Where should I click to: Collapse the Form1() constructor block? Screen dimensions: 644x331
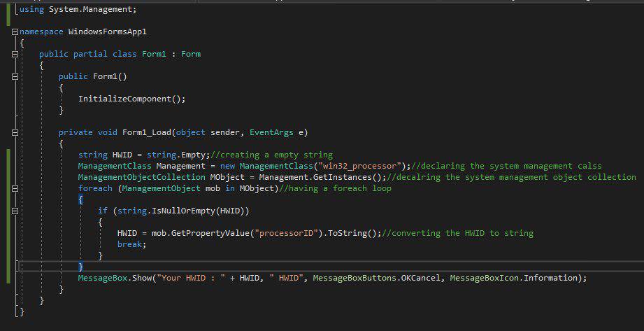[x=15, y=77]
